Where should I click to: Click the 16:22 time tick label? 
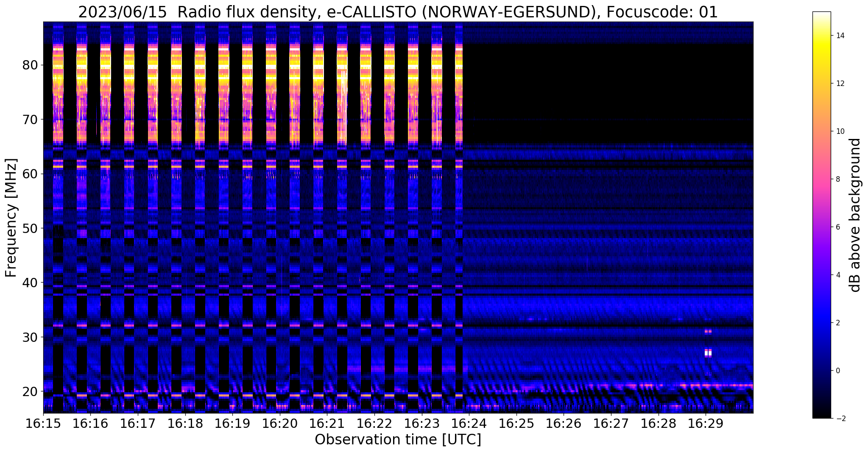click(374, 423)
